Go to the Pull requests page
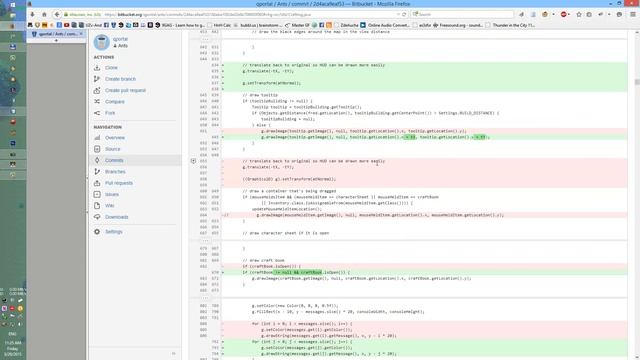Image resolution: width=640 pixels, height=360 pixels. (119, 183)
